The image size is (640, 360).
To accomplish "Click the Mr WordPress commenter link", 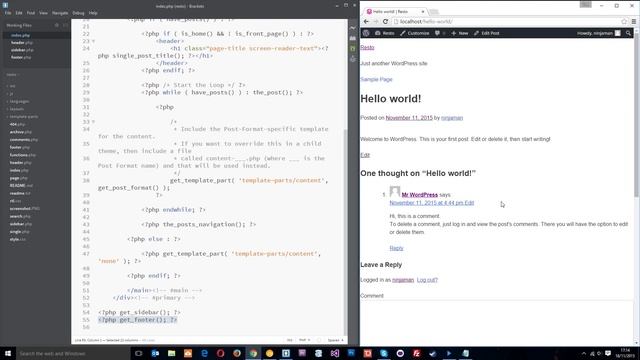I will tap(420, 195).
